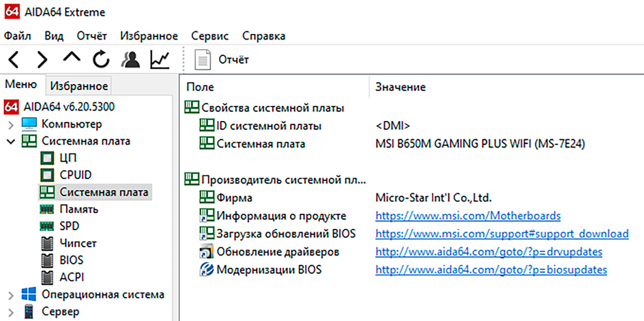The image size is (644, 321).
Task: Select the AIDA64 v6.20.5300 root node
Action: coord(69,107)
